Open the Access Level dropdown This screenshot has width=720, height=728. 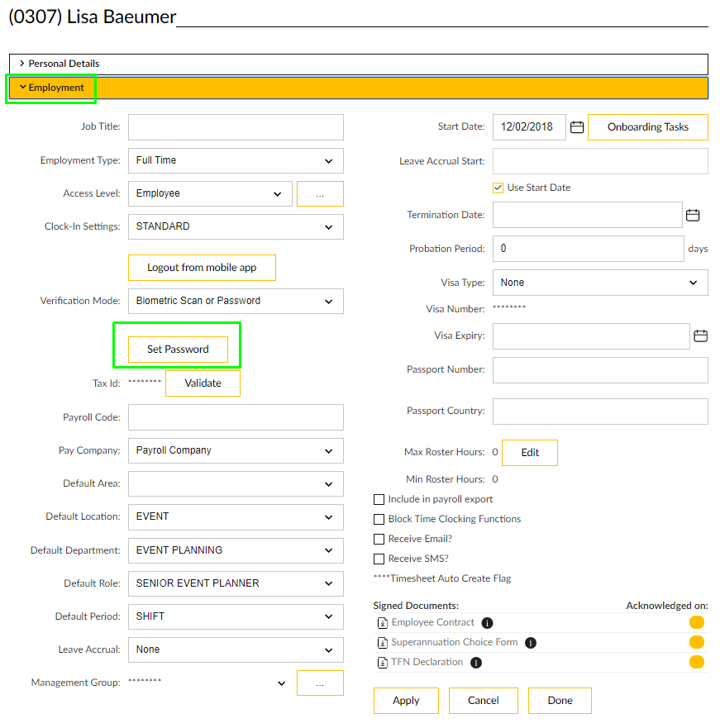[x=210, y=193]
